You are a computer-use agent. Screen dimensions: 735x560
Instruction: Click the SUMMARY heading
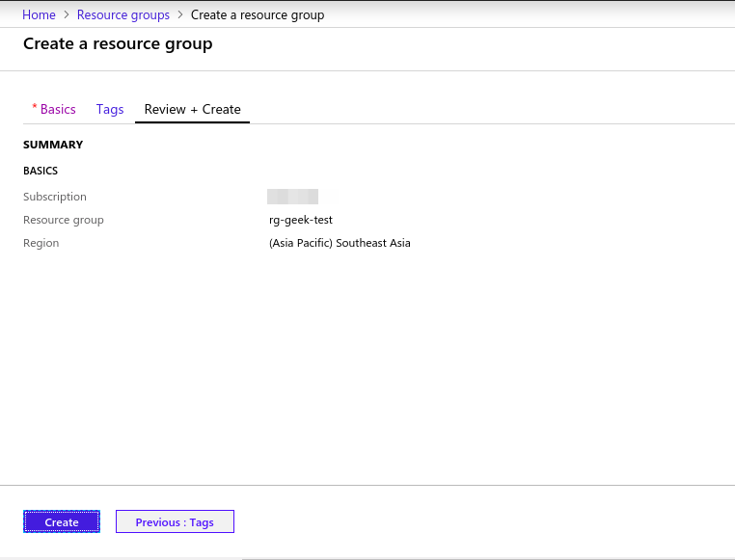53,145
